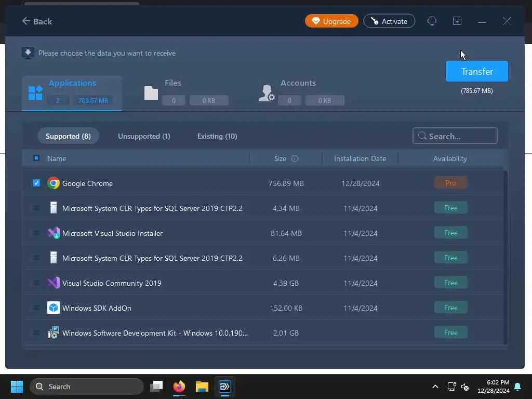
Task: Click the Pro badge for Google Chrome
Action: coord(450,183)
